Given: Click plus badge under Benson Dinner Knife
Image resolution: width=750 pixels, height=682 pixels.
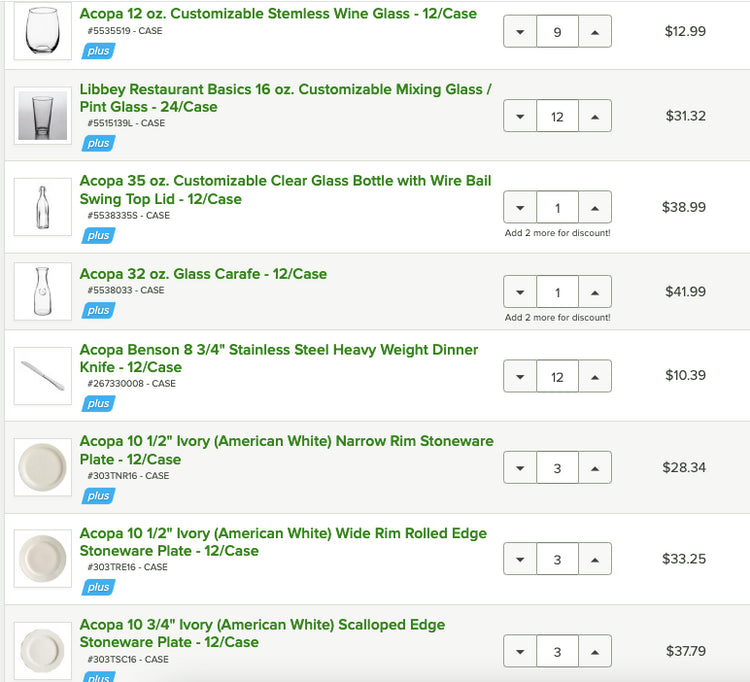Looking at the screenshot, I should (x=98, y=403).
